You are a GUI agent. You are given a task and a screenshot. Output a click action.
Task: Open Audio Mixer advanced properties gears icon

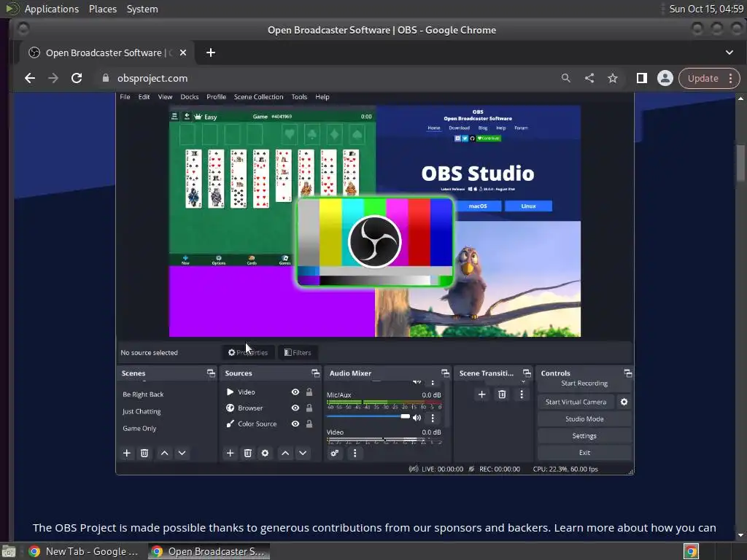[334, 453]
